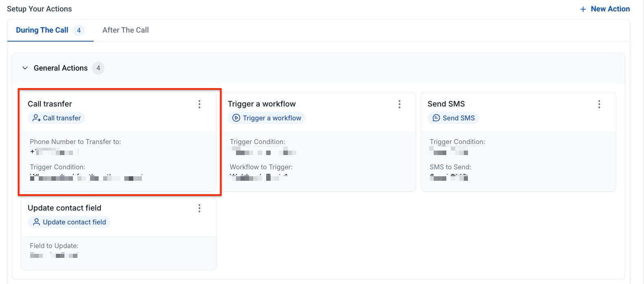Open the Call trasnfer card options menu
Viewport: 644px width, 284px height.
pos(199,104)
